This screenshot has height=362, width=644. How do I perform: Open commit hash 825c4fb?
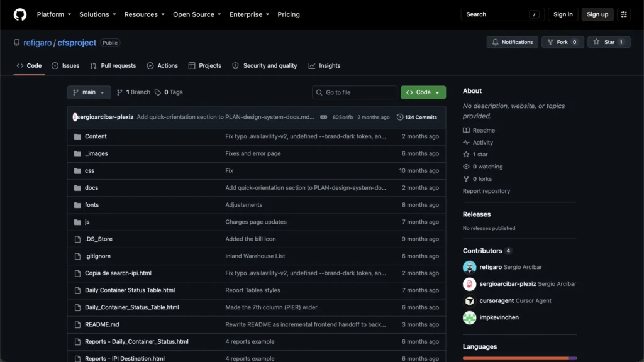coord(343,118)
